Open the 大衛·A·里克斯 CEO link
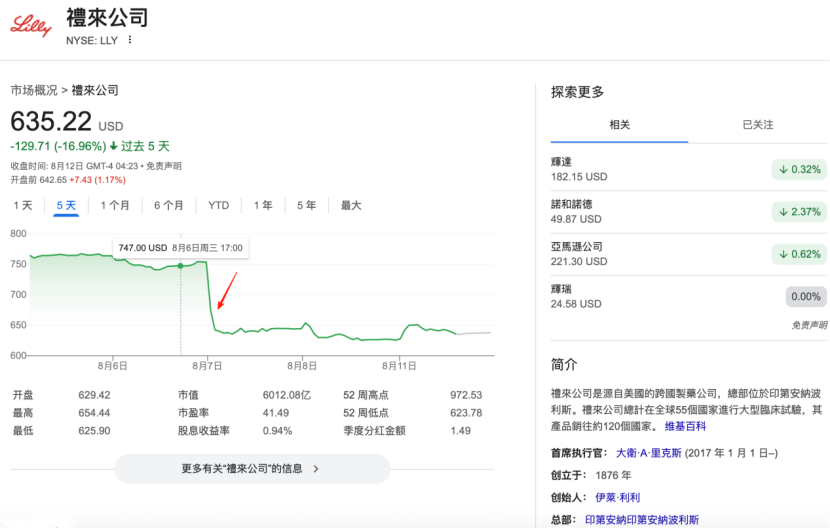Screen dimensions: 830x528 648,453
